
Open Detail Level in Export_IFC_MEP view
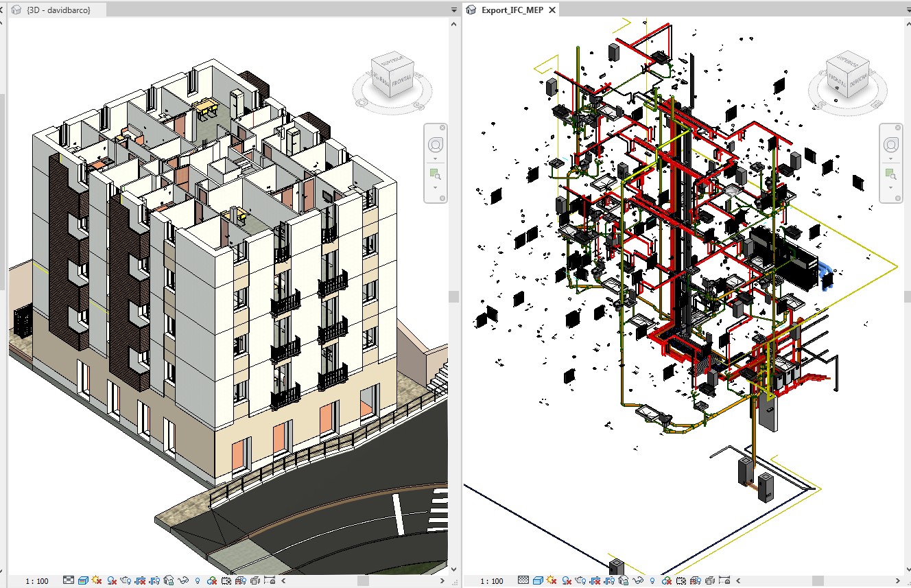point(524,580)
